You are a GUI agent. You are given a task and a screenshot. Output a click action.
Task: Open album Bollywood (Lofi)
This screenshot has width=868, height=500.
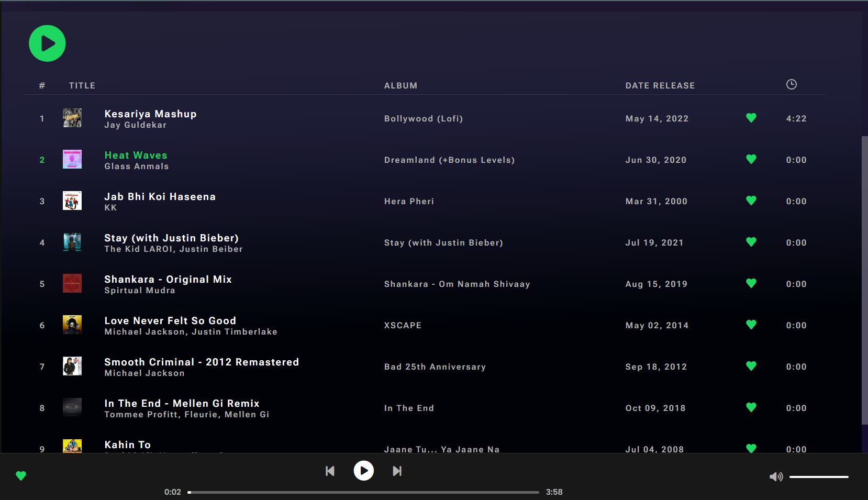424,119
